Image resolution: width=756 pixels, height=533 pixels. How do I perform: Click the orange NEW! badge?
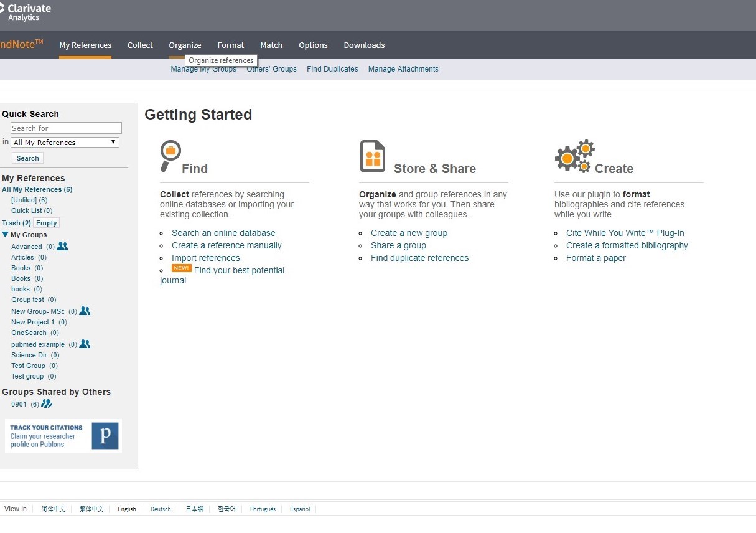[x=182, y=268]
